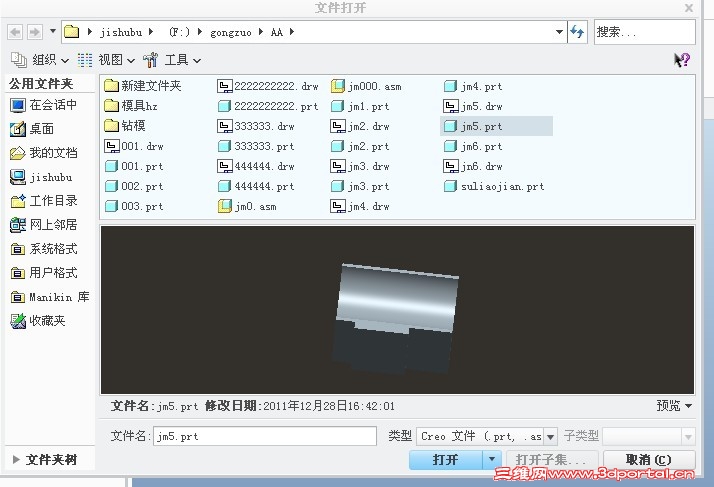Select file jm4.drw
Viewport: 714px width, 487px height.
pyautogui.click(x=360, y=206)
